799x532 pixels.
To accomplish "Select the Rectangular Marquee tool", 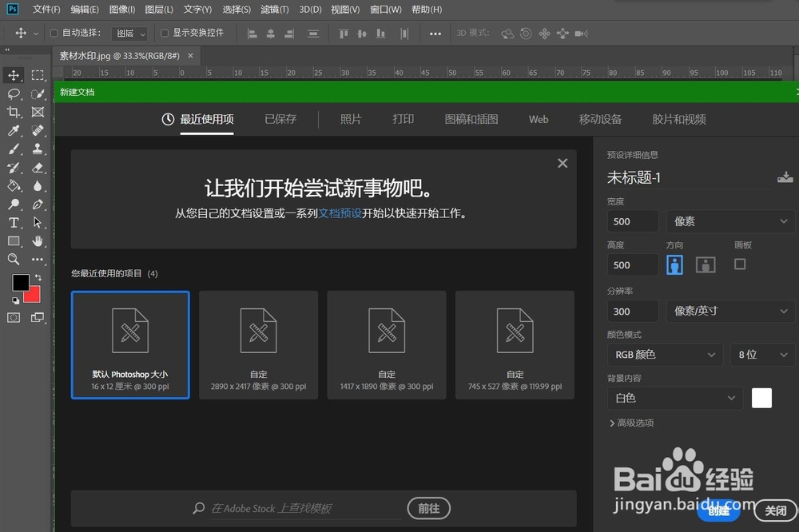I will [x=38, y=75].
